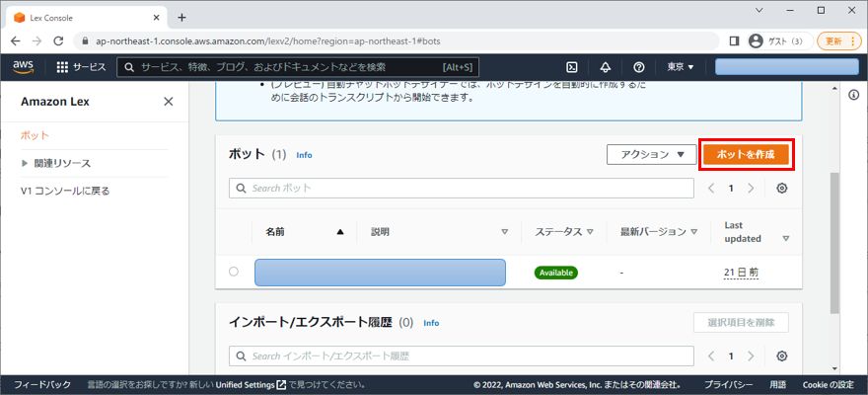Click the AWS services search bar
This screenshot has height=395, width=868.
pos(298,67)
